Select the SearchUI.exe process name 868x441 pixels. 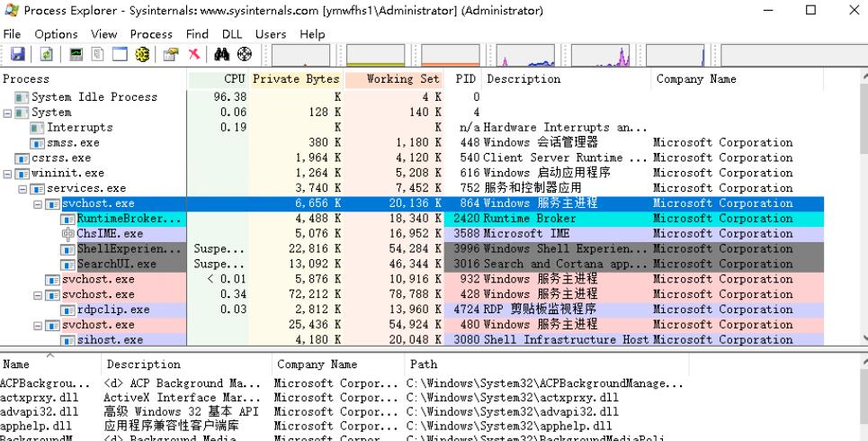point(116,265)
